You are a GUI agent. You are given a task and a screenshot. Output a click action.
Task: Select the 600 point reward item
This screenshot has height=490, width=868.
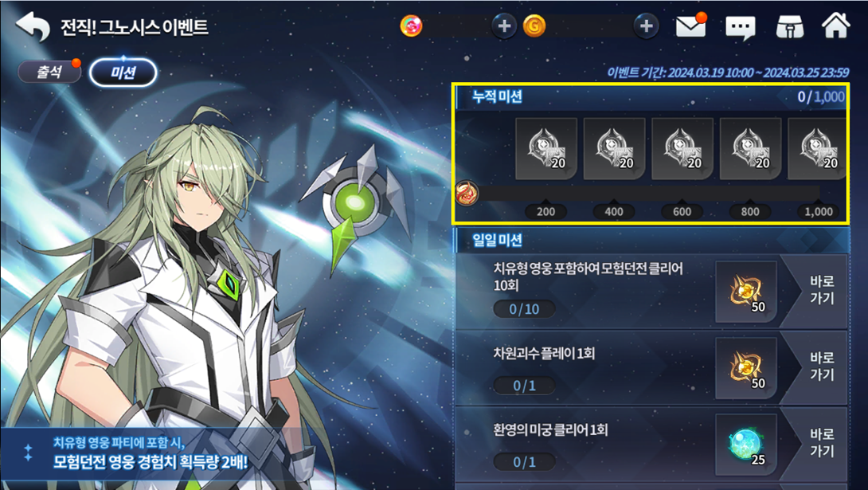682,149
